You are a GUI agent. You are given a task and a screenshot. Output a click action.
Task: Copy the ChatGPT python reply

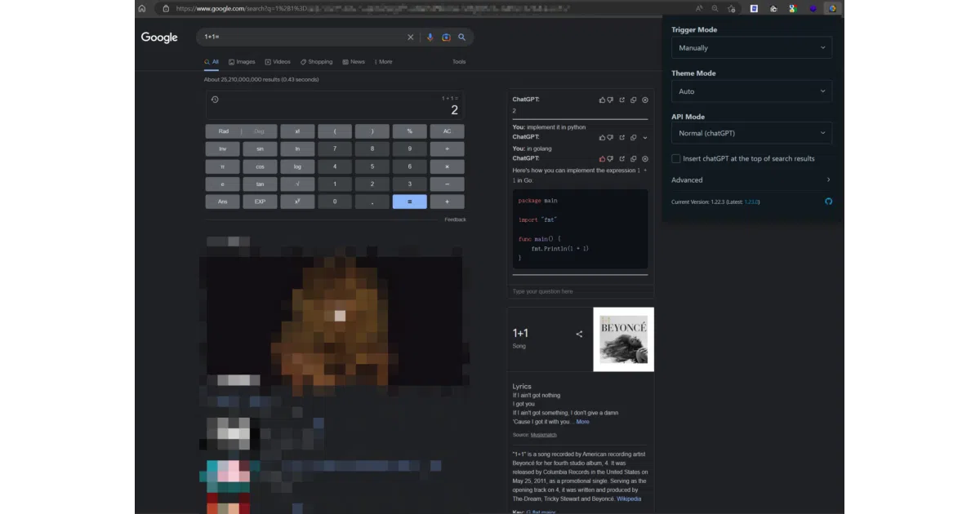pos(634,137)
